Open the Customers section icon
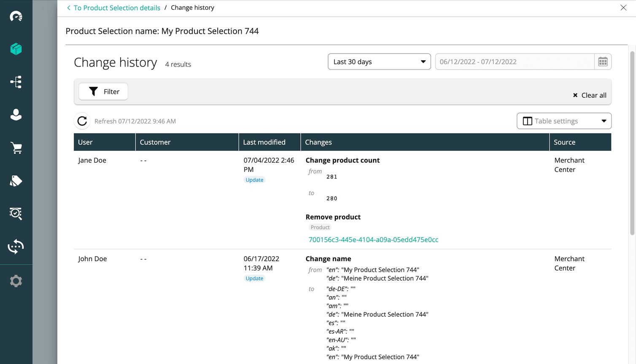Viewport: 636px width, 364px height. [x=16, y=115]
